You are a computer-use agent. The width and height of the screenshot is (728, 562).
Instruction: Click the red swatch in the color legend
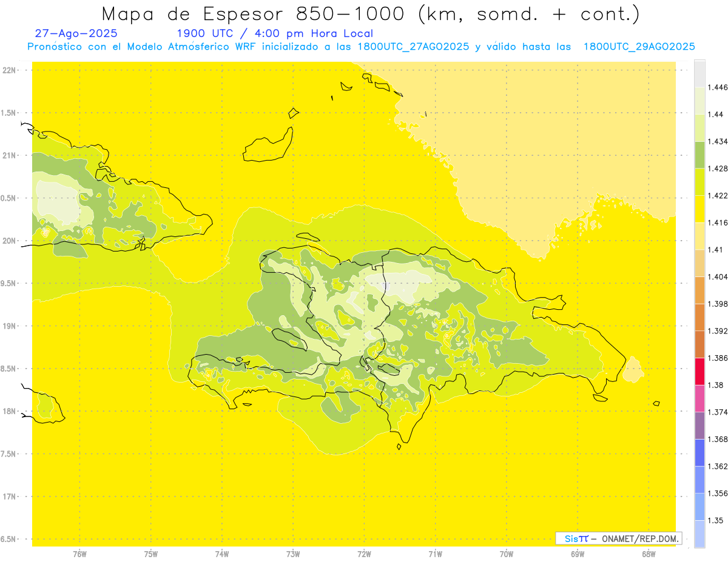tap(699, 371)
